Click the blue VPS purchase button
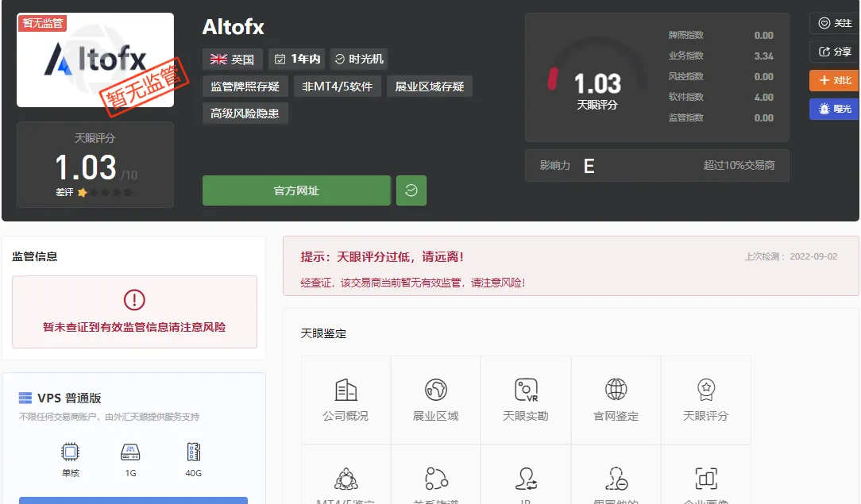The image size is (861, 504). [133, 500]
